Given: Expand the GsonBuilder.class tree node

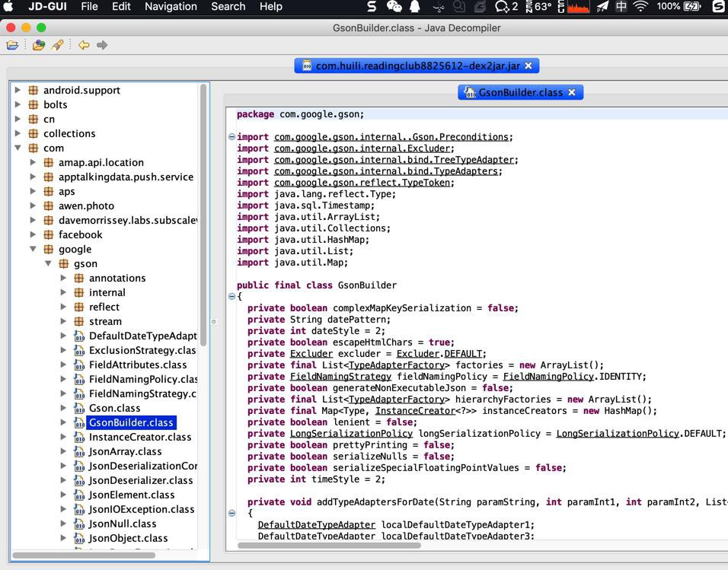Looking at the screenshot, I should click(64, 422).
